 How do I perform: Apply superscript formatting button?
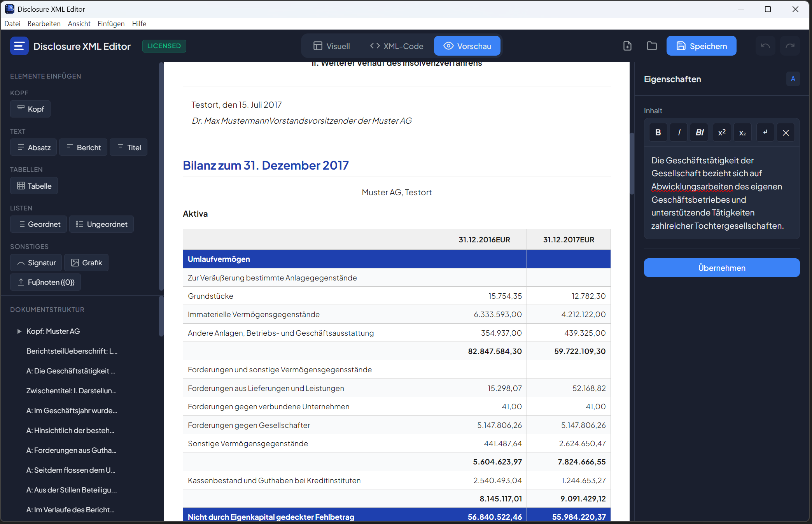[x=722, y=133]
